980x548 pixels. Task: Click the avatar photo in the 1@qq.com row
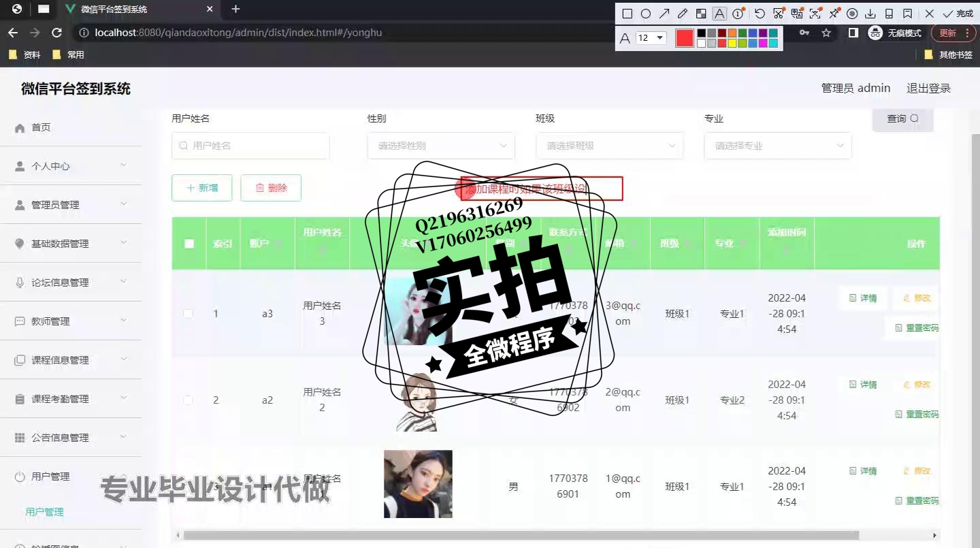(418, 484)
